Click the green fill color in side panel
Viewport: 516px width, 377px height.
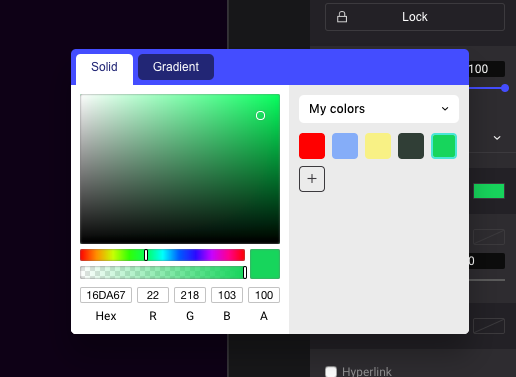point(489,191)
